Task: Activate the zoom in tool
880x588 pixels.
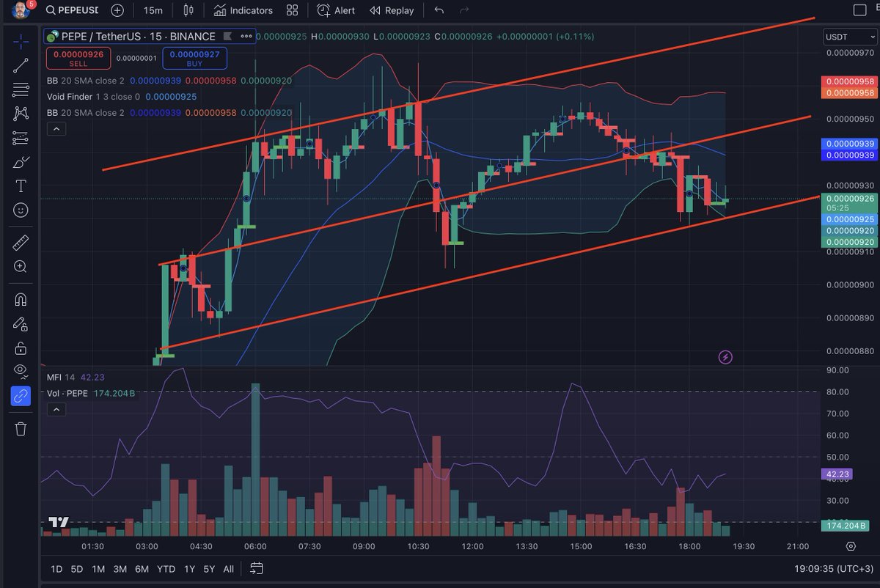Action: (21, 266)
